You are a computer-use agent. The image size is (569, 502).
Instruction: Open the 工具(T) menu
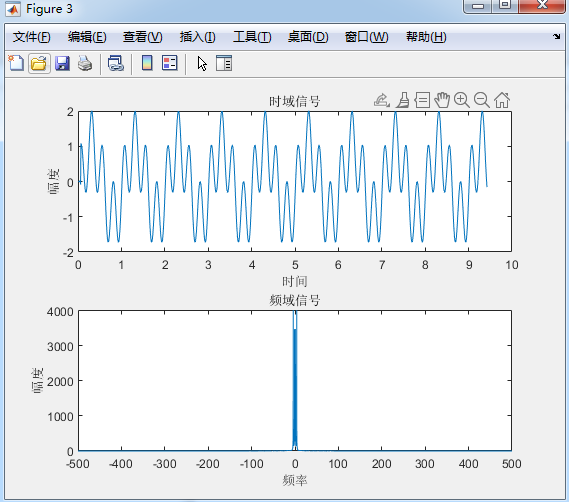pyautogui.click(x=252, y=37)
